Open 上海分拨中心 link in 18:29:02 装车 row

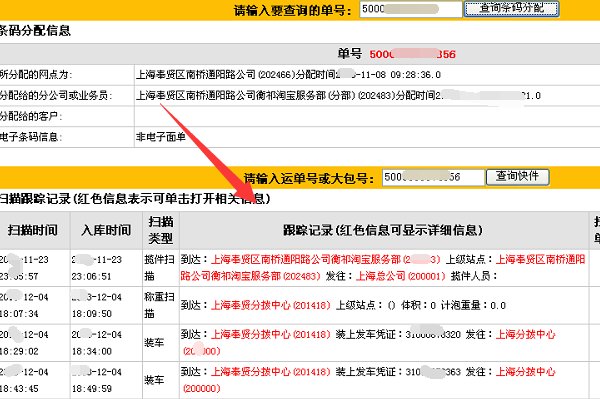pyautogui.click(x=525, y=334)
